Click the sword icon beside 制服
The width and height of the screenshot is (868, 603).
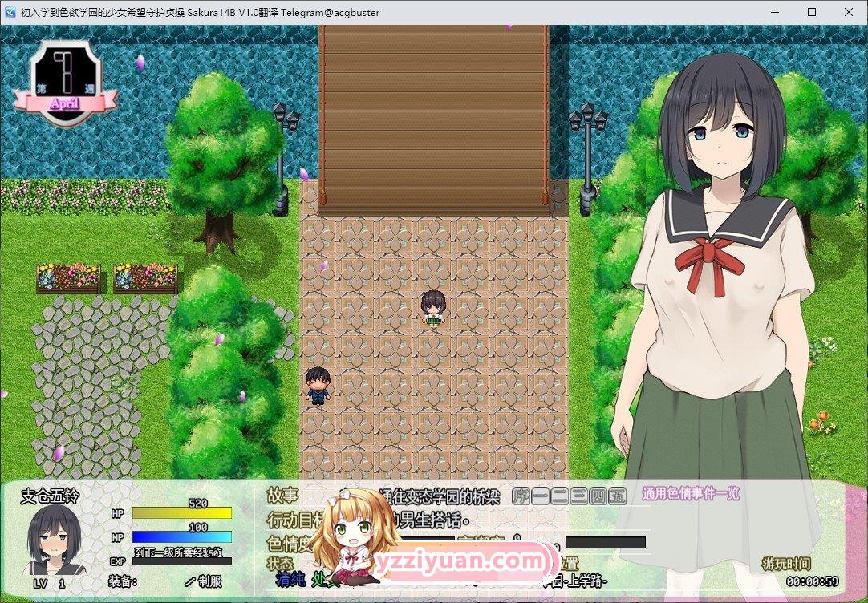[x=190, y=582]
